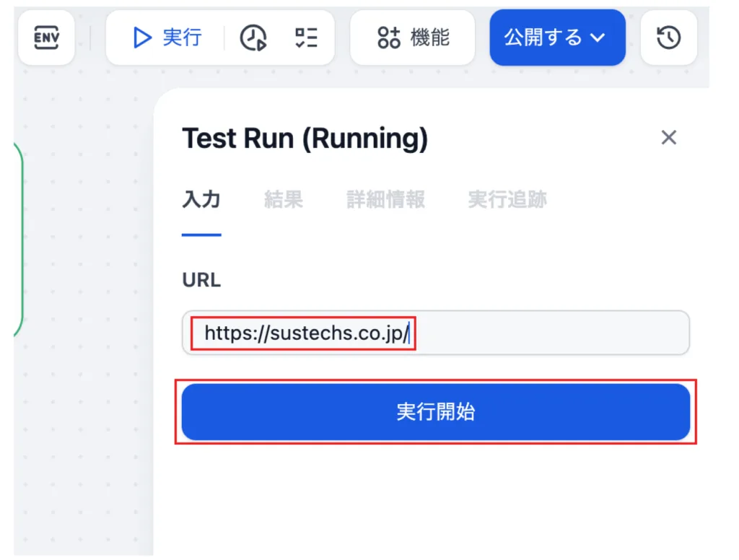
Task: Switch to the 結果 tab
Action: pos(283,200)
